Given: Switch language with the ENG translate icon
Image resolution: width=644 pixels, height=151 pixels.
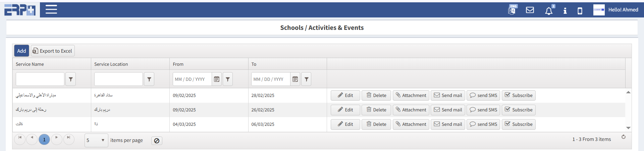Looking at the screenshot, I should coord(512,10).
